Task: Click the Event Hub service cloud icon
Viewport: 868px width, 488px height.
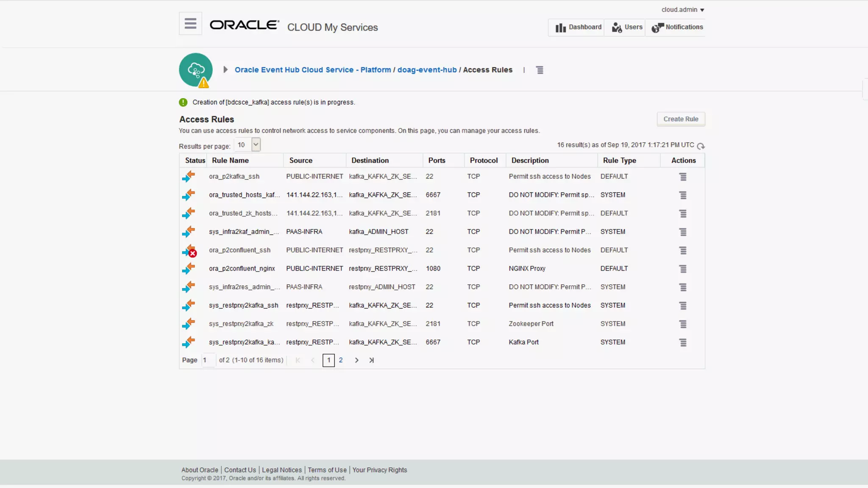Action: (196, 70)
